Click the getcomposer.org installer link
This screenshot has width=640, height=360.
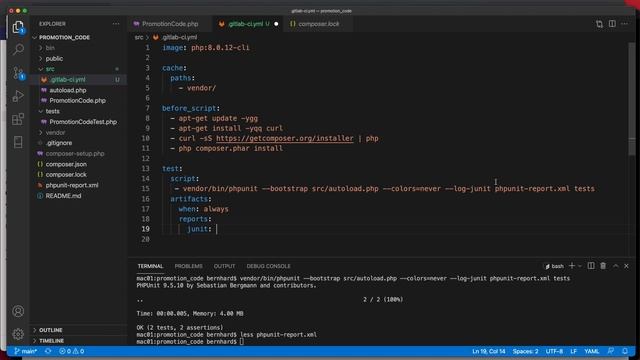(284, 138)
